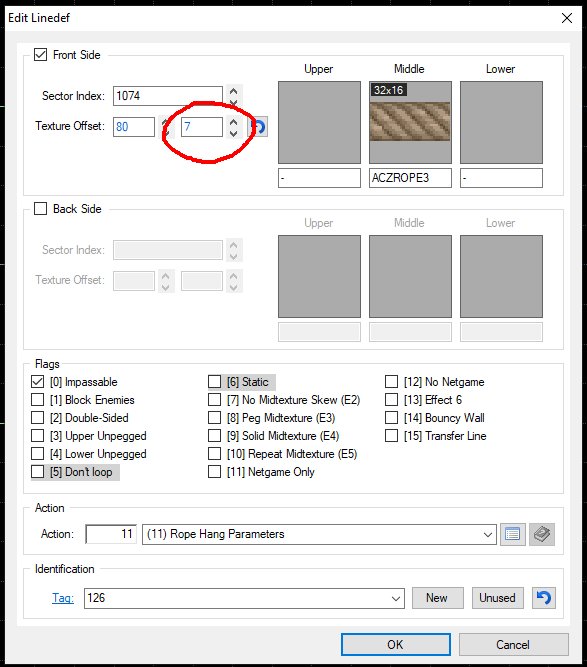The image size is (587, 667).
Task: Decrease front texture offset Y value
Action: (234, 133)
